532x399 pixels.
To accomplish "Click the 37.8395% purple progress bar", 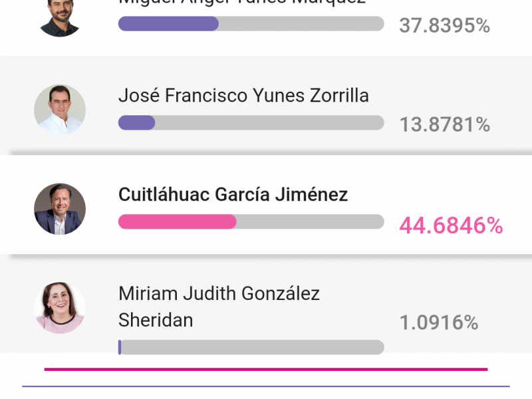I will [251, 24].
